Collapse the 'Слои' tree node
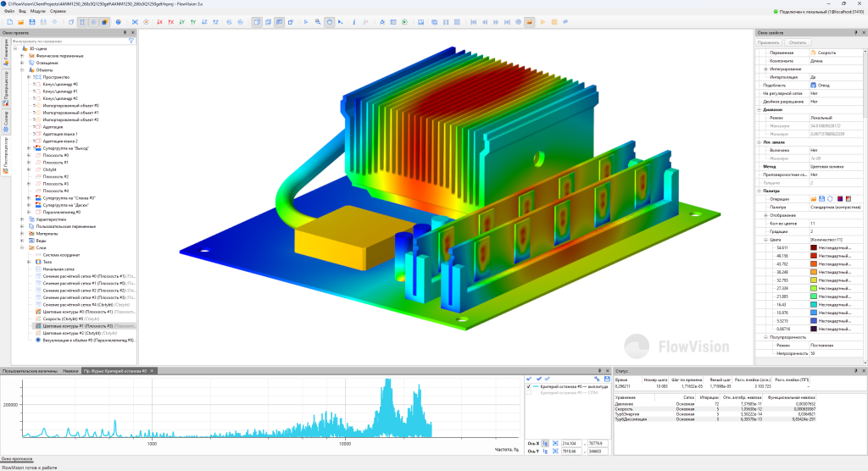This screenshot has width=868, height=471. [x=22, y=248]
